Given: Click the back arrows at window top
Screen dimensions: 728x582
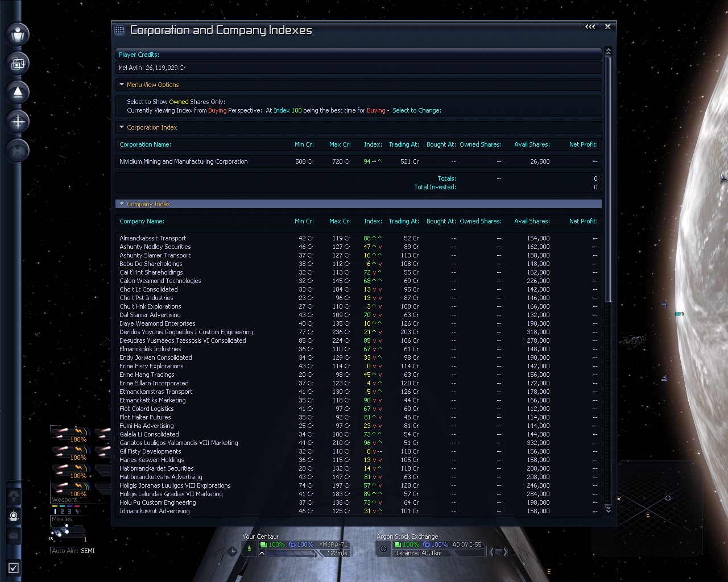Looking at the screenshot, I should click(590, 27).
